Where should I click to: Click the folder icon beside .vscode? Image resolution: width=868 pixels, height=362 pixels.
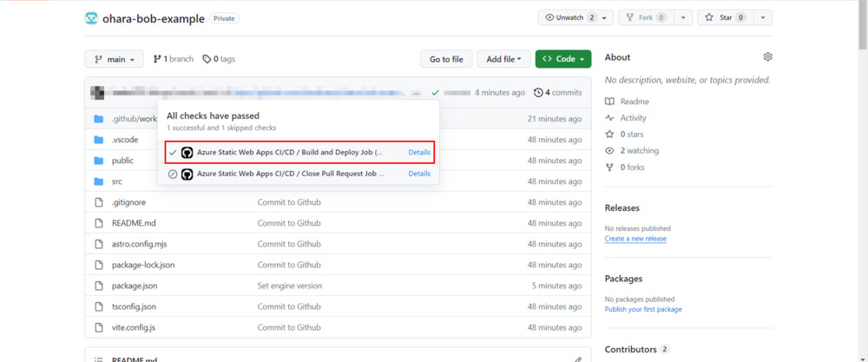click(99, 140)
